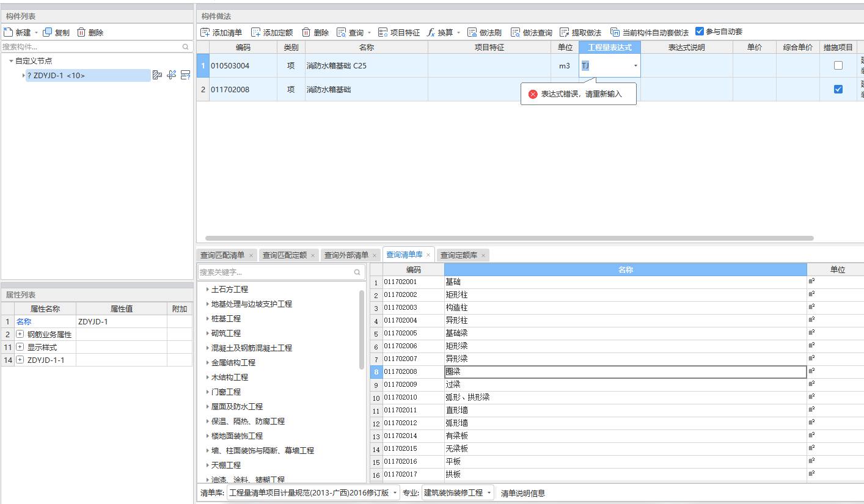The height and width of the screenshot is (504, 864).
Task: Click the 删除 trash icon in the 构件做法 toolbar
Action: click(306, 32)
